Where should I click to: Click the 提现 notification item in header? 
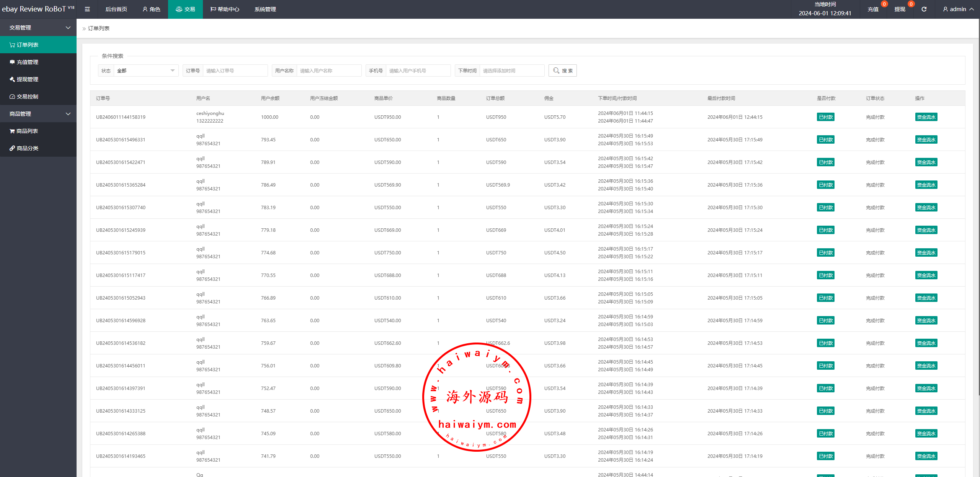[900, 9]
